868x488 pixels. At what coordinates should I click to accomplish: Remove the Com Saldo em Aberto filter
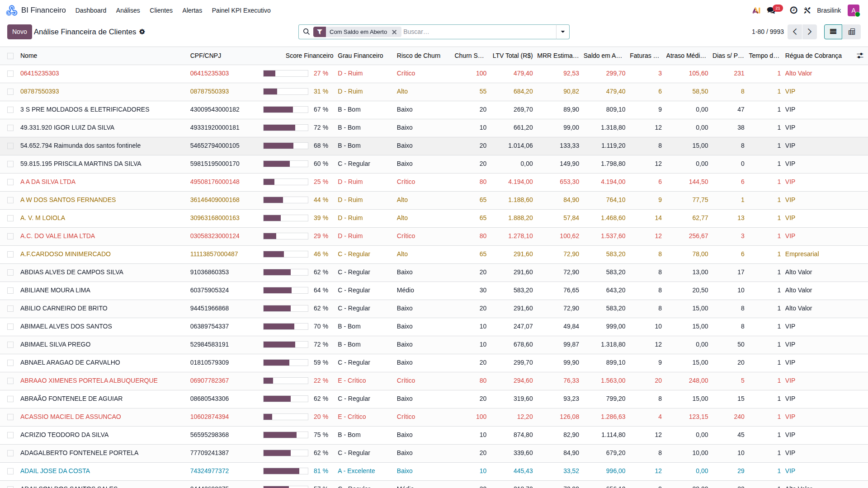pyautogui.click(x=394, y=32)
